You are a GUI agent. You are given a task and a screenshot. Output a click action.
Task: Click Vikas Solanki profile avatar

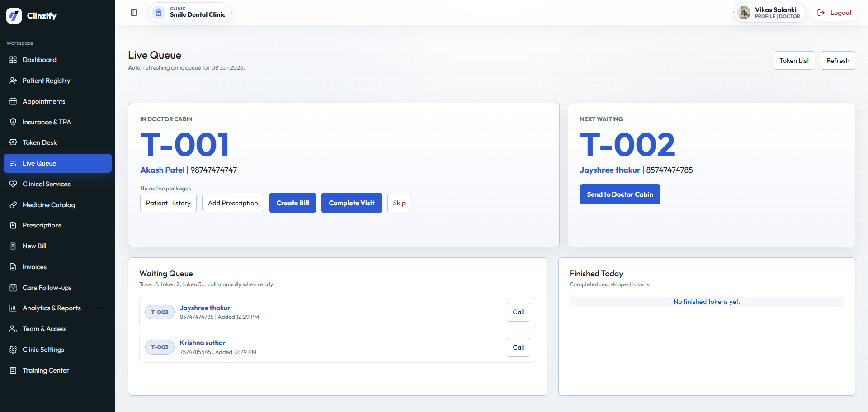point(744,13)
